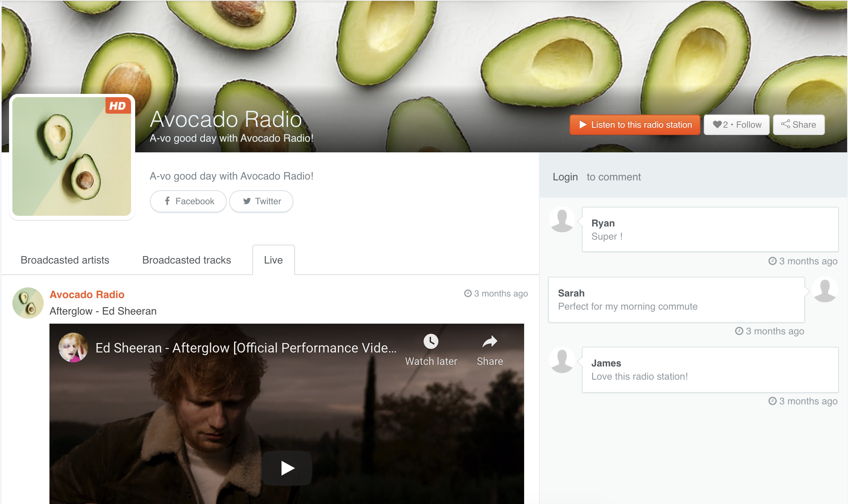Switch to Broadcasted tracks tab
Image resolution: width=848 pixels, height=504 pixels.
tap(186, 260)
